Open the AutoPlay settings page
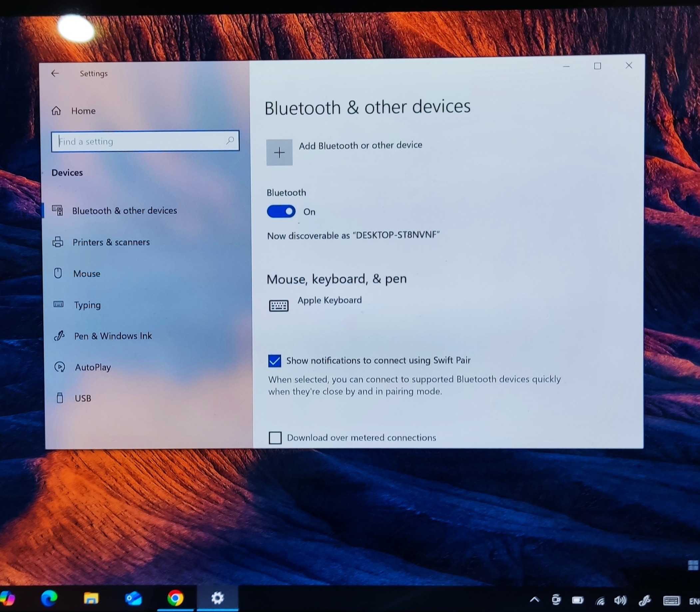This screenshot has width=700, height=612. (x=93, y=367)
